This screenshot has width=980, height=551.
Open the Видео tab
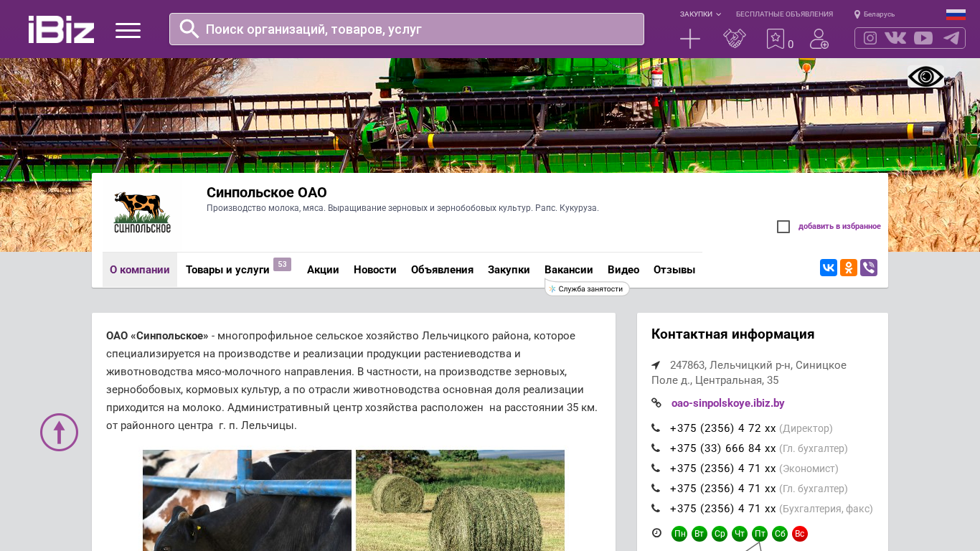point(623,270)
